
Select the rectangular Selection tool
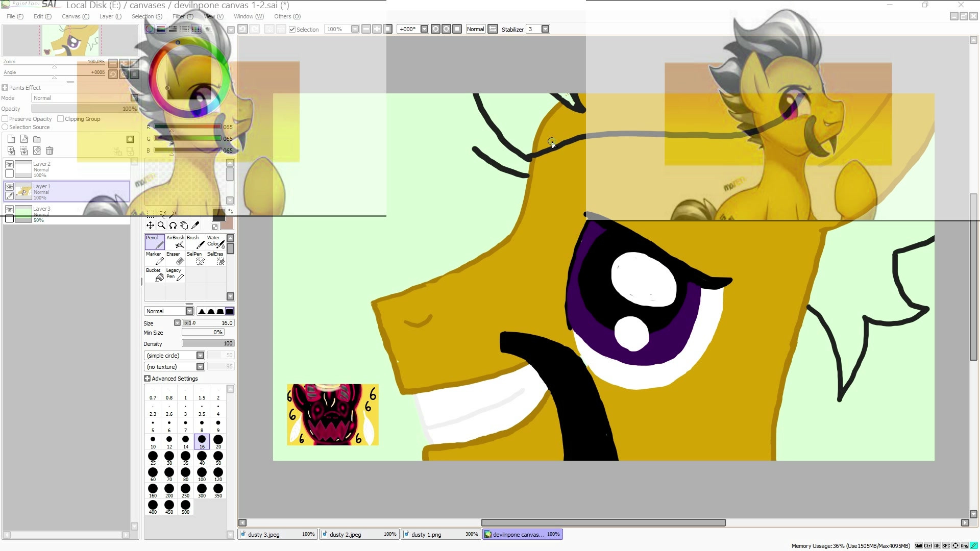(151, 214)
